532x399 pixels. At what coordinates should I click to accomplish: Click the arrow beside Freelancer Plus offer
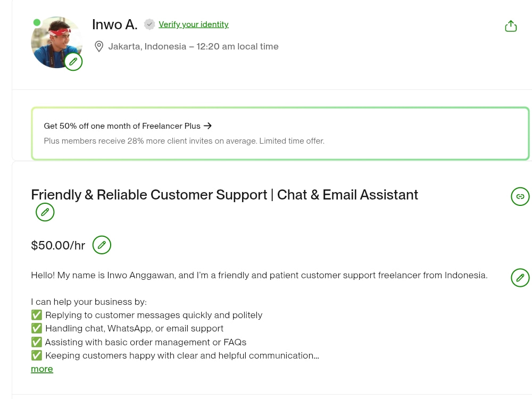pyautogui.click(x=207, y=126)
